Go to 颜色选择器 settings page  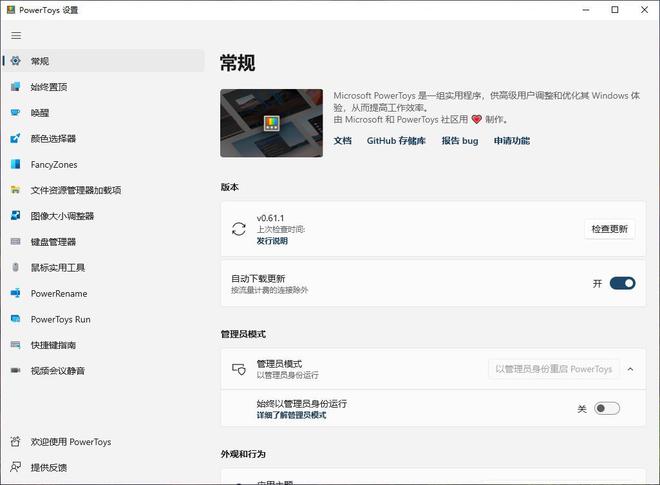coord(104,139)
